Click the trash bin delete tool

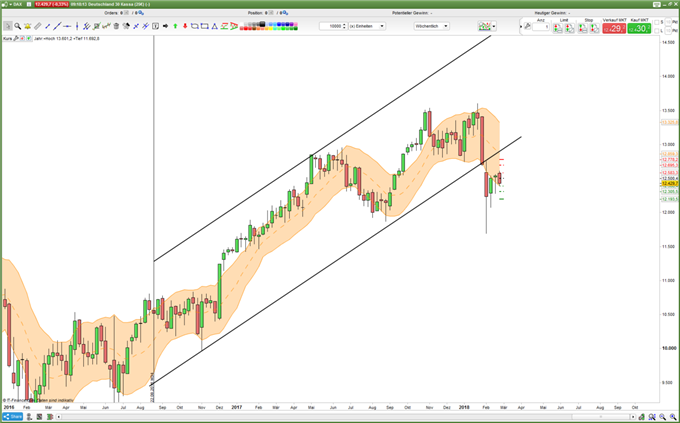coord(116,26)
